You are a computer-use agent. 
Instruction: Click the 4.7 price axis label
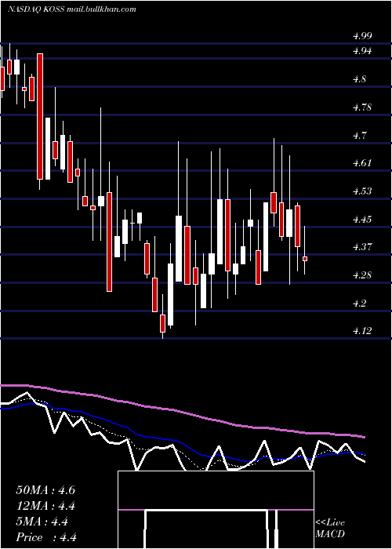point(359,135)
